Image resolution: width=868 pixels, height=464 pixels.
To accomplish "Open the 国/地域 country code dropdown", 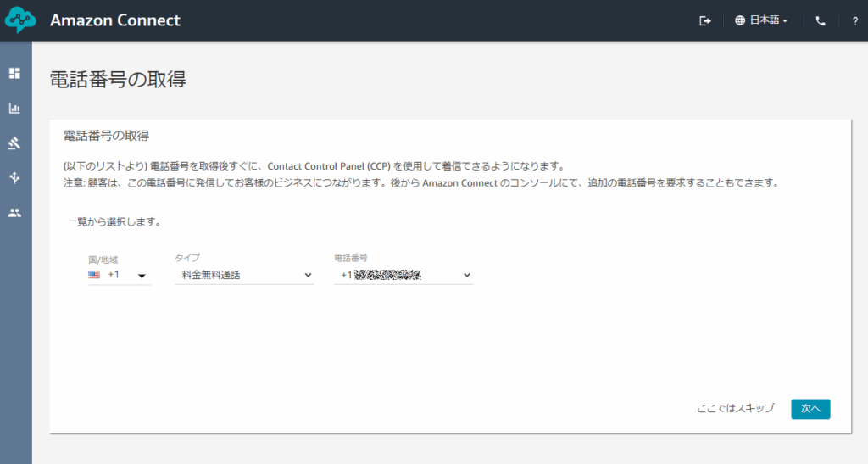I will (119, 275).
